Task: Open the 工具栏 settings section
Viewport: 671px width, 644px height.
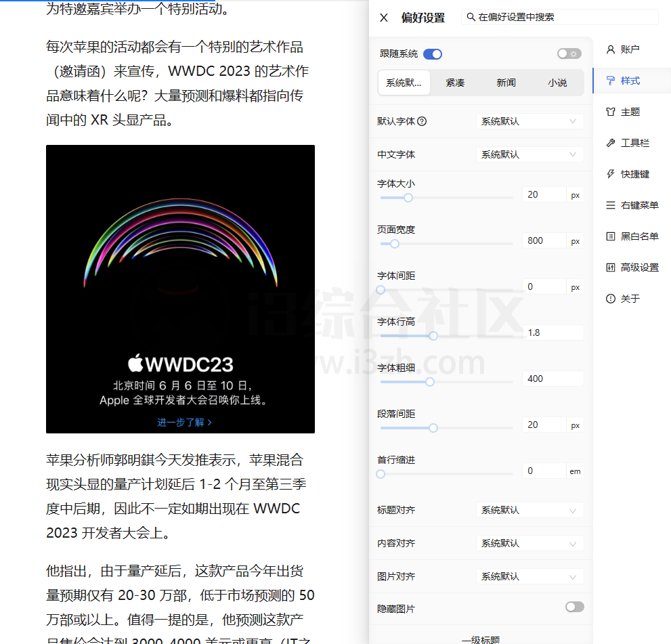Action: click(x=632, y=143)
